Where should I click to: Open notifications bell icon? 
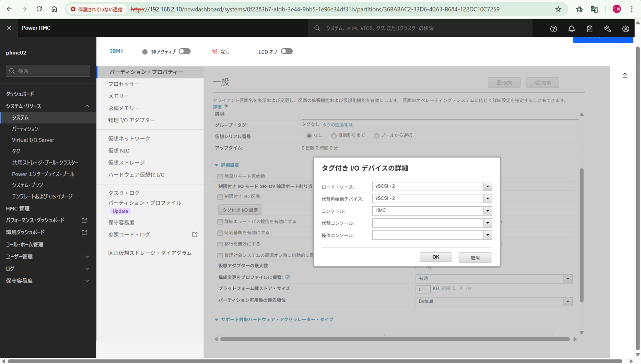coord(571,29)
